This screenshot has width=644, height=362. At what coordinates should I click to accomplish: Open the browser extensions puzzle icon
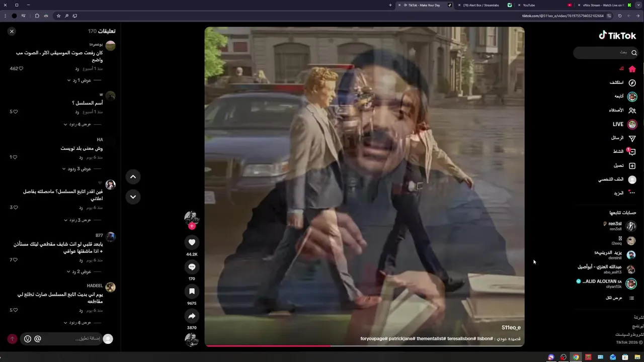point(37,16)
